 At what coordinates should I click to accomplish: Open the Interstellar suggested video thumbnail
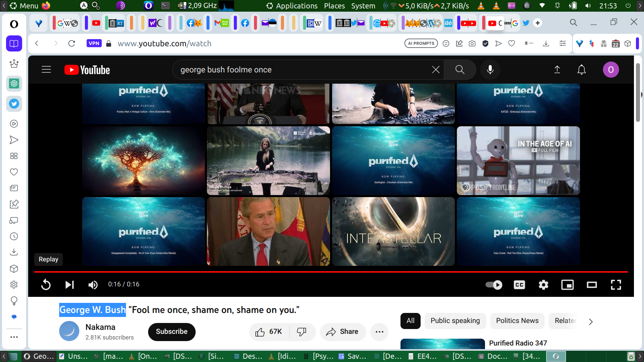[393, 231]
